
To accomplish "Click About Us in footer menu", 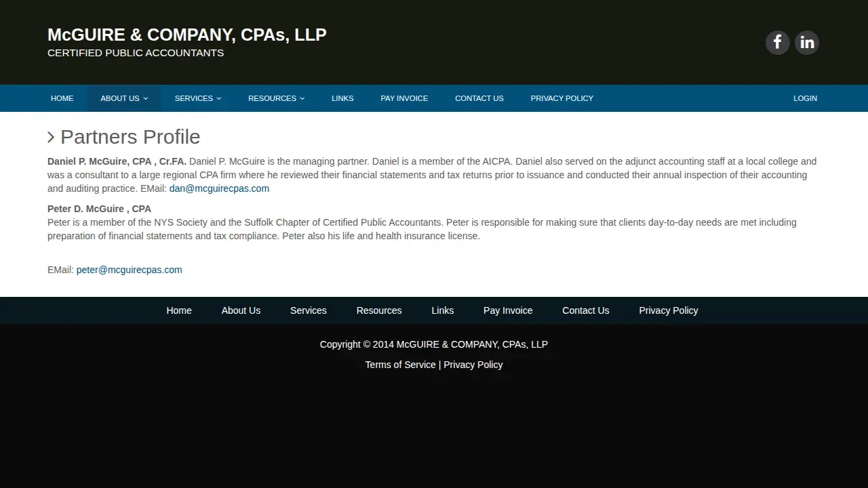I will point(241,310).
